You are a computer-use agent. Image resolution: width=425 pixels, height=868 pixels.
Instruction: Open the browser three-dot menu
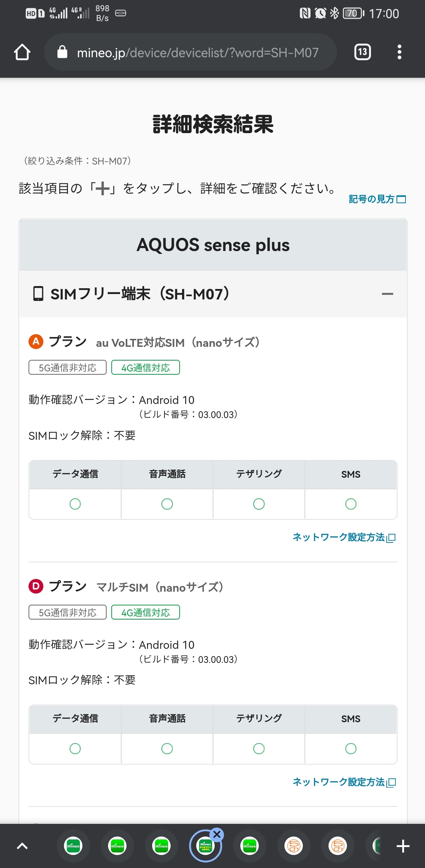pos(399,52)
